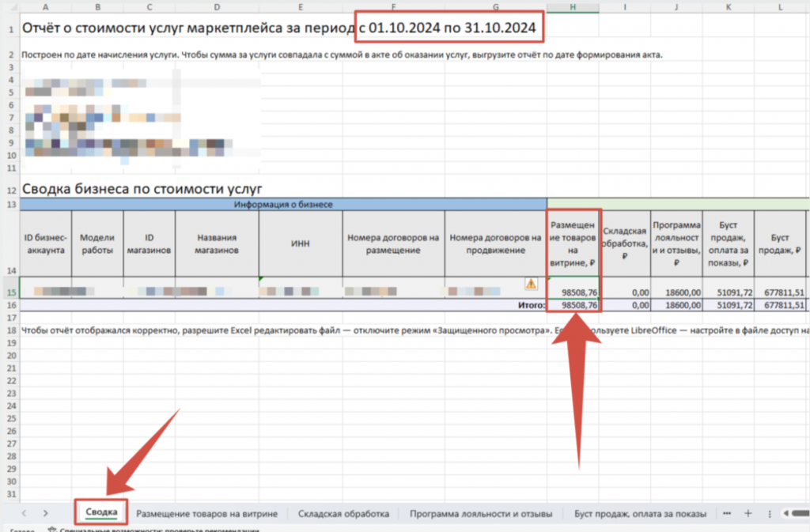Select the row 15 cell with 98508,76
Image resolution: width=810 pixels, height=532 pixels.
pos(573,292)
